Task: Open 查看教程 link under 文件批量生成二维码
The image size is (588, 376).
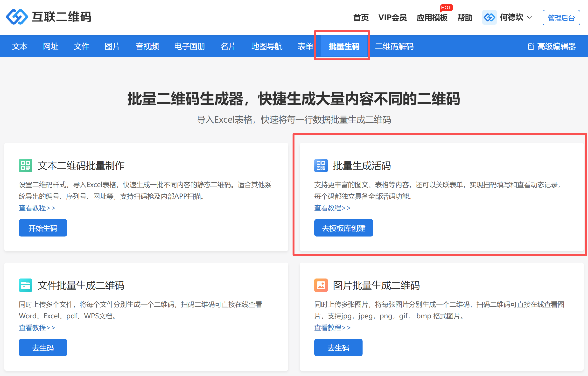Action: tap(37, 327)
